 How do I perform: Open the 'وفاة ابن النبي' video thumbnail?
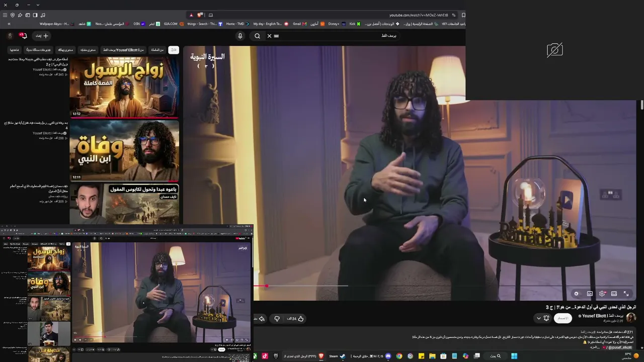click(124, 150)
